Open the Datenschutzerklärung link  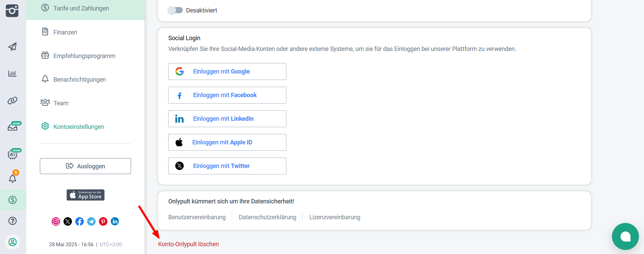(267, 217)
